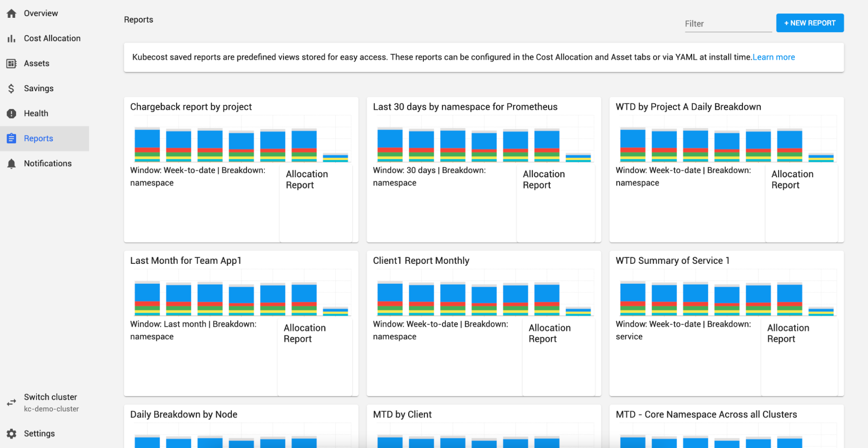
Task: Click Allocation Report on Prometheus 30 days card
Action: 544,179
